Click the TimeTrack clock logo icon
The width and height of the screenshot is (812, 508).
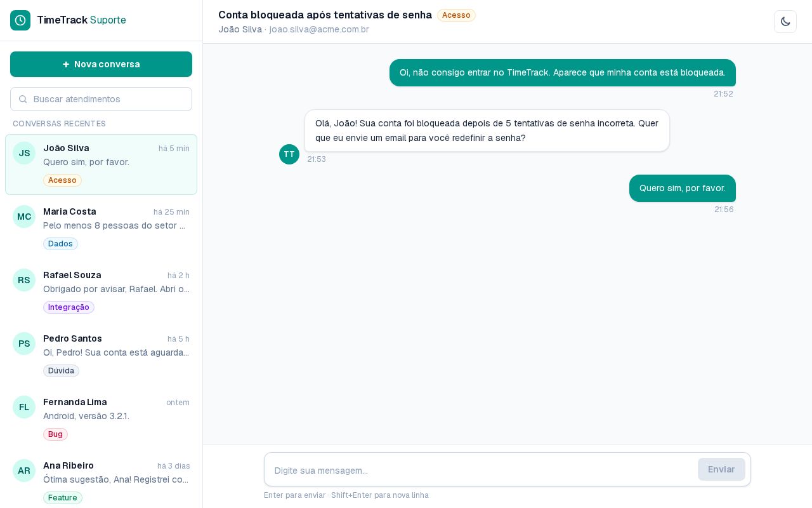click(20, 20)
